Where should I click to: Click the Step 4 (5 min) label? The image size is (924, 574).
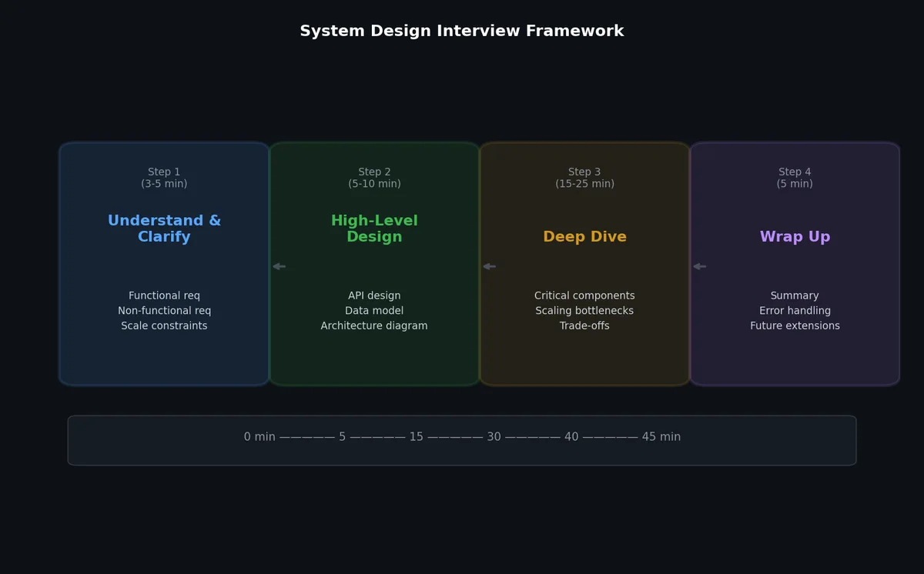coord(795,178)
